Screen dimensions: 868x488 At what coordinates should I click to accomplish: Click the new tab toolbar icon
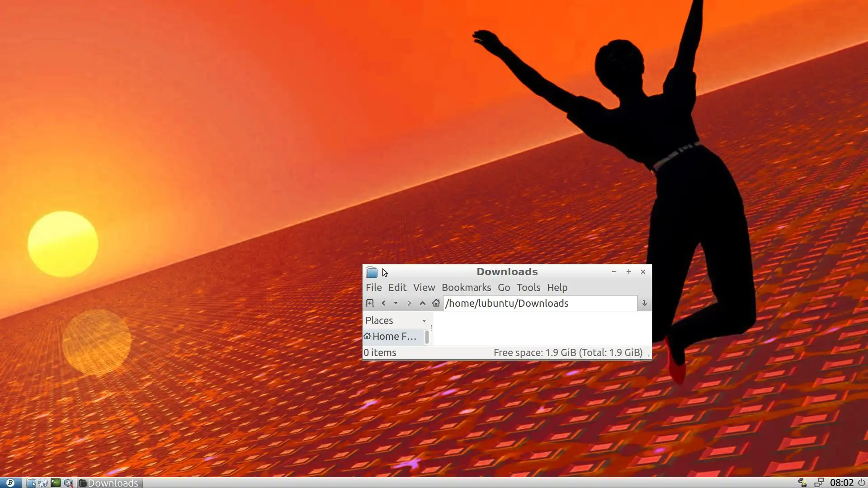pyautogui.click(x=370, y=303)
